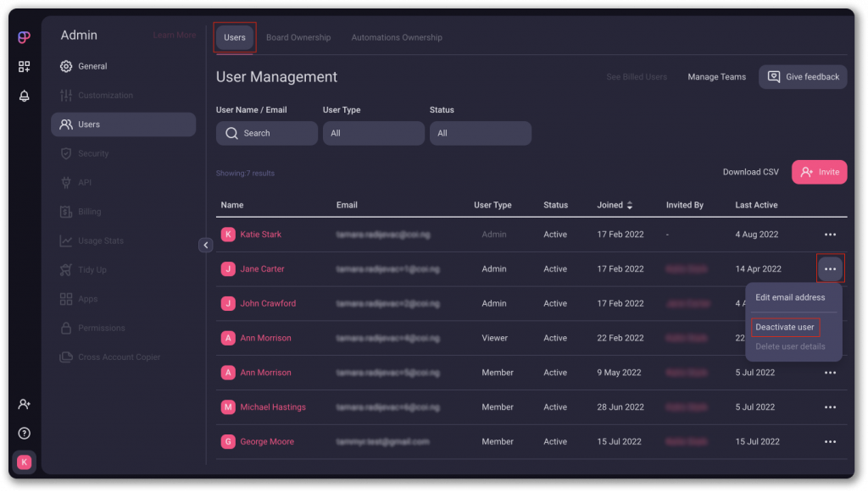The width and height of the screenshot is (868, 492).
Task: Click the app logo in the top left
Action: coord(25,37)
